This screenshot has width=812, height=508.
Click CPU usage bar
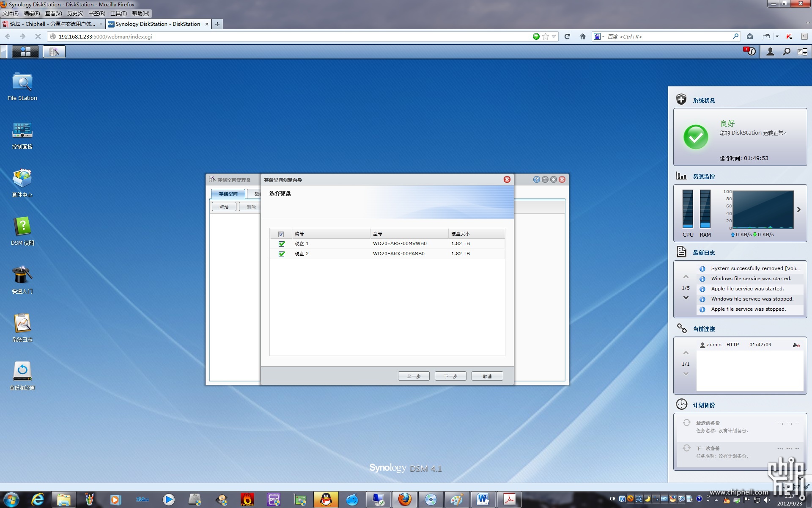click(x=688, y=209)
